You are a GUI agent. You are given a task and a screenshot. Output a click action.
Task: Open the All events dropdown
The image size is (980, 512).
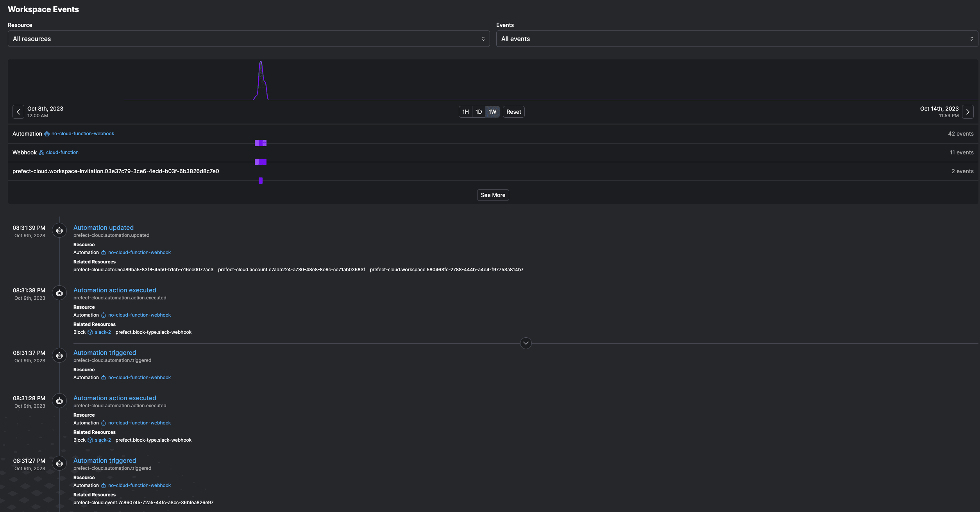pyautogui.click(x=737, y=39)
